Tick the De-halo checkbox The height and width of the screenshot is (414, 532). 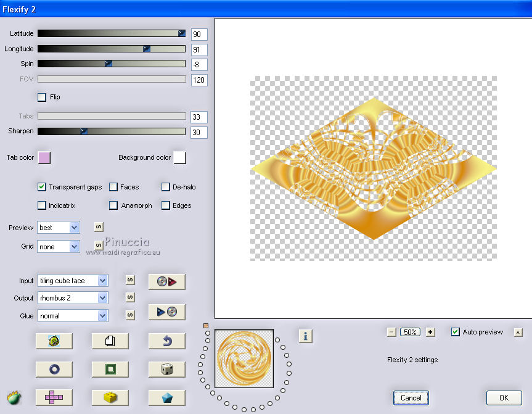coord(166,187)
